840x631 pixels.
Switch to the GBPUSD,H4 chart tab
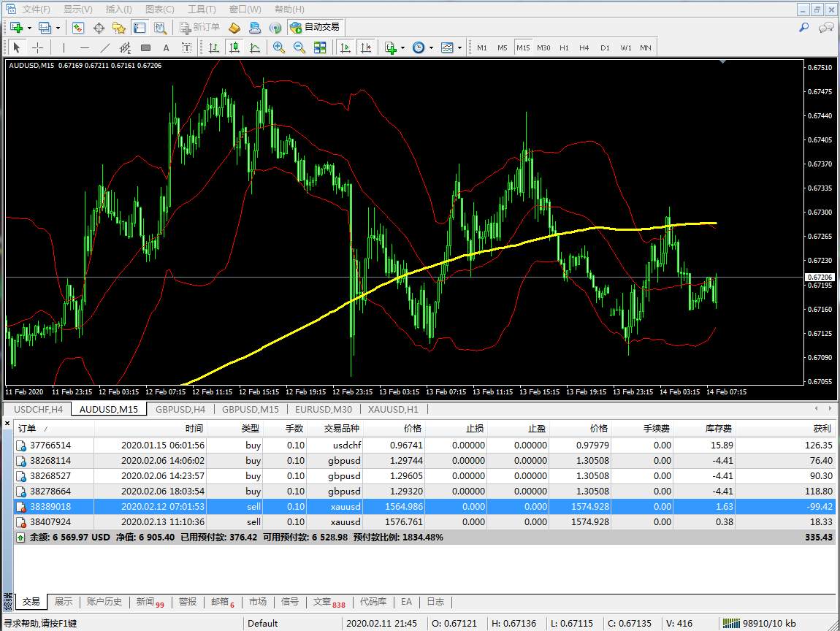click(180, 409)
